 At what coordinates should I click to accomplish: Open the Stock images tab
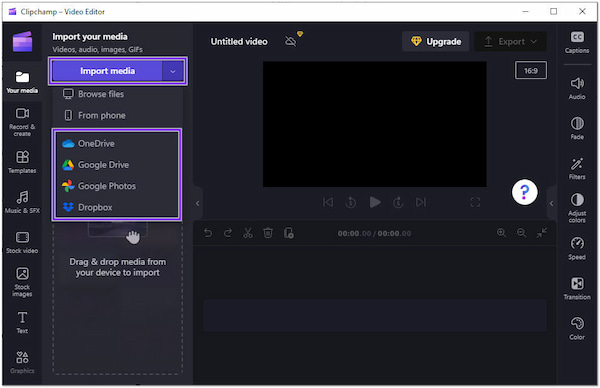(22, 282)
